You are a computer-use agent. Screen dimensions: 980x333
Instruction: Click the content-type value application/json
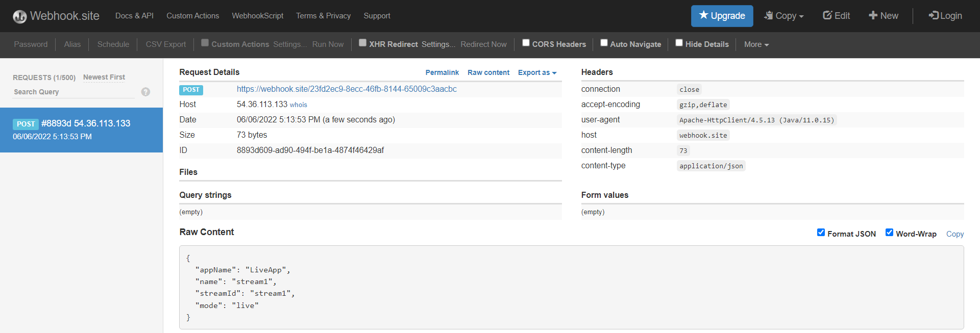click(x=711, y=166)
